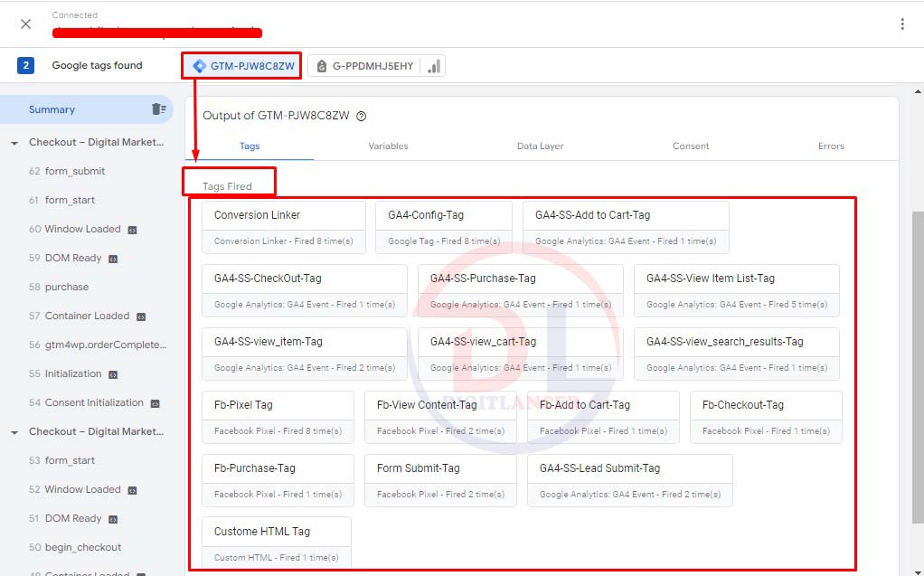Open the Fb-Pixel Tag card
The height and width of the screenshot is (576, 924).
[x=278, y=417]
